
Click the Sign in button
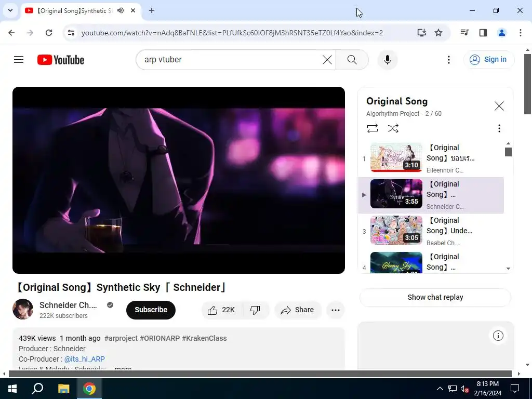click(x=488, y=59)
